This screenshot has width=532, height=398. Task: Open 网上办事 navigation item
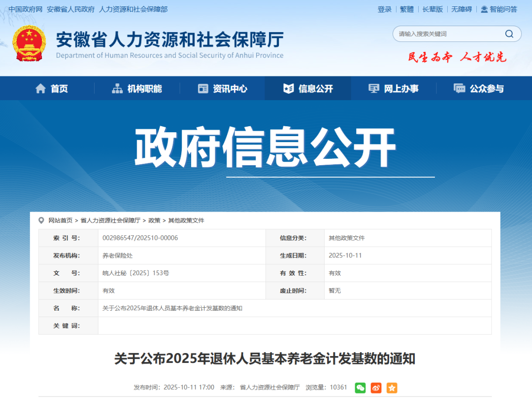click(x=394, y=89)
